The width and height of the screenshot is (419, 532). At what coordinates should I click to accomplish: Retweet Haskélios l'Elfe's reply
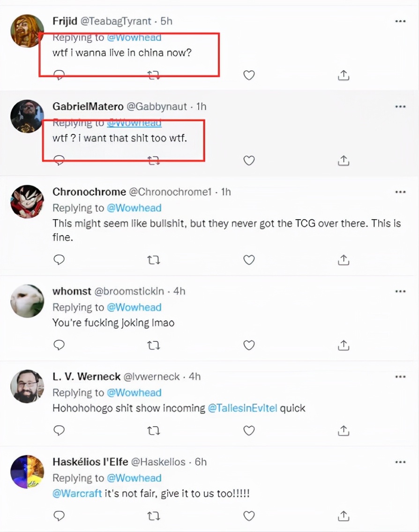[x=154, y=516]
